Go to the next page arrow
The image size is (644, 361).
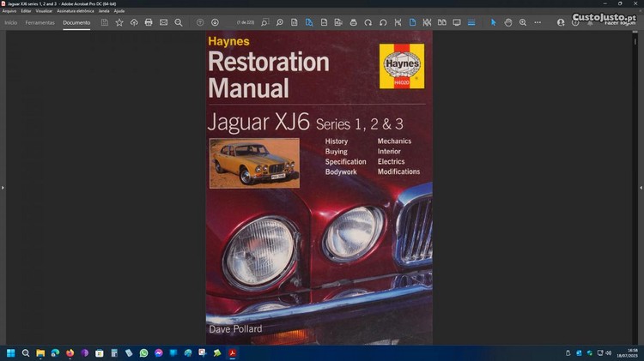(x=215, y=22)
